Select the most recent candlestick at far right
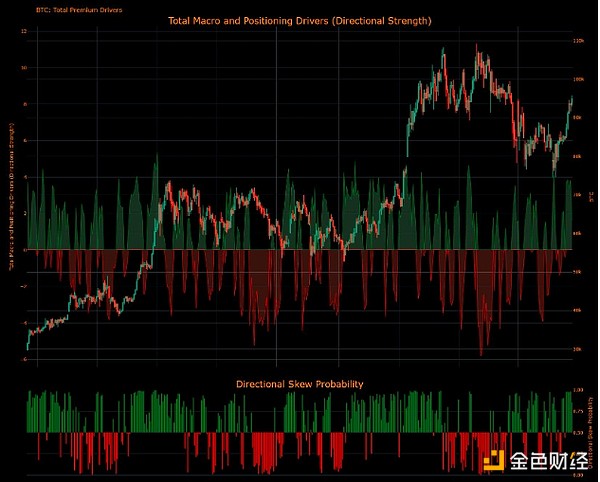Image resolution: width=600 pixels, height=482 pixels. (x=572, y=98)
